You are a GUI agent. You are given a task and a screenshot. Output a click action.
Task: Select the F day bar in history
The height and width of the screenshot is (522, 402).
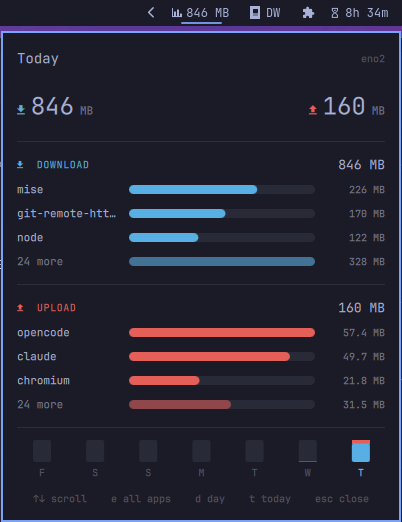click(42, 451)
